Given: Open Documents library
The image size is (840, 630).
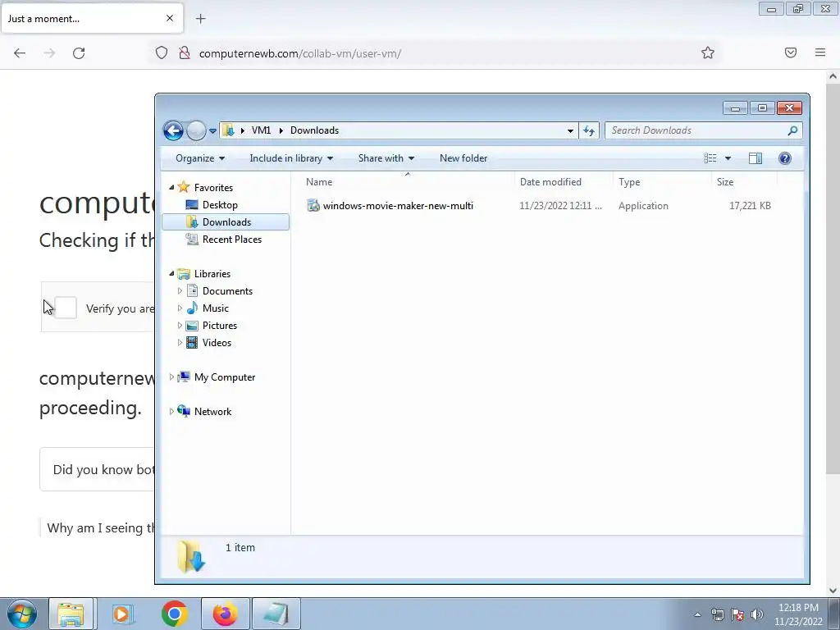Looking at the screenshot, I should (x=227, y=291).
